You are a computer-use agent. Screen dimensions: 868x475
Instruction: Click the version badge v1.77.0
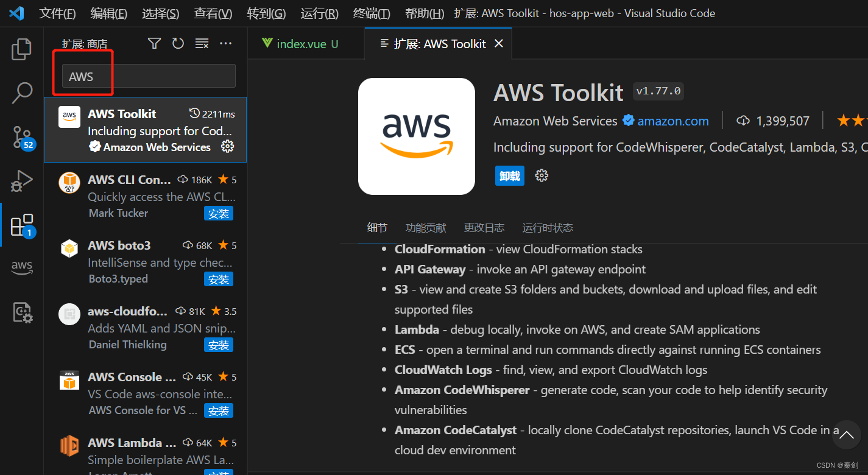658,91
